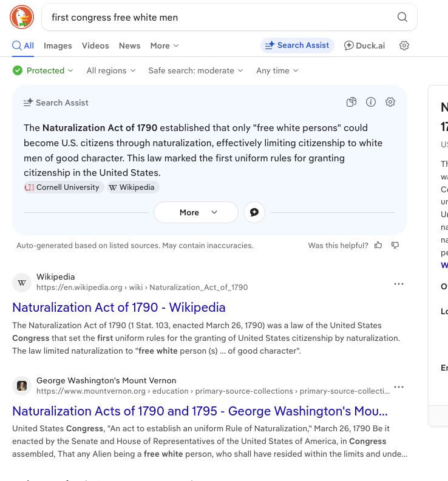The image size is (448, 481).
Task: Give thumbs down to Search Assist answer
Action: point(395,245)
